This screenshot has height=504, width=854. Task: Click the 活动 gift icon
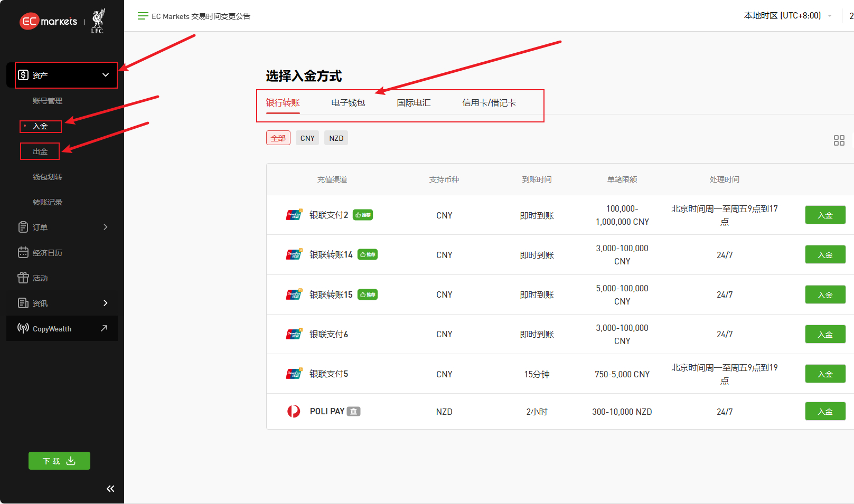tap(23, 278)
